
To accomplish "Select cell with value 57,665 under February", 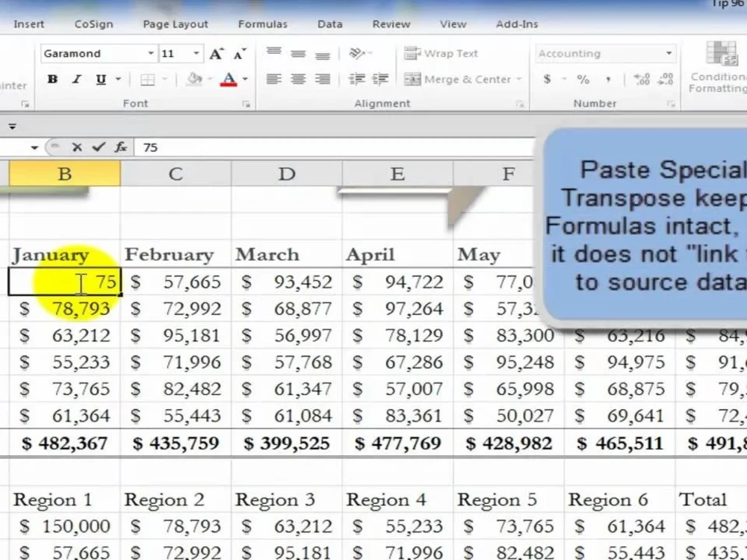I will pos(176,282).
